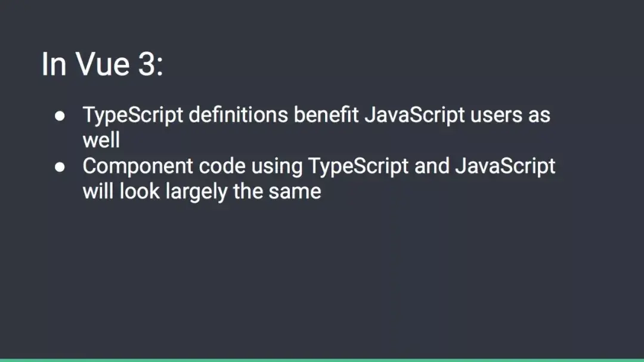The image size is (644, 362).
Task: Click "JavaScript" in the second bullet
Action: click(505, 166)
